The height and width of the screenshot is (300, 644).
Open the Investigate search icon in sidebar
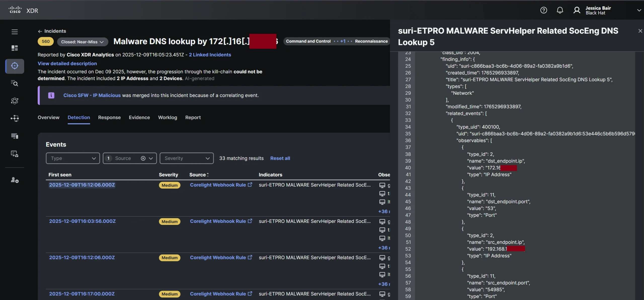[15, 83]
